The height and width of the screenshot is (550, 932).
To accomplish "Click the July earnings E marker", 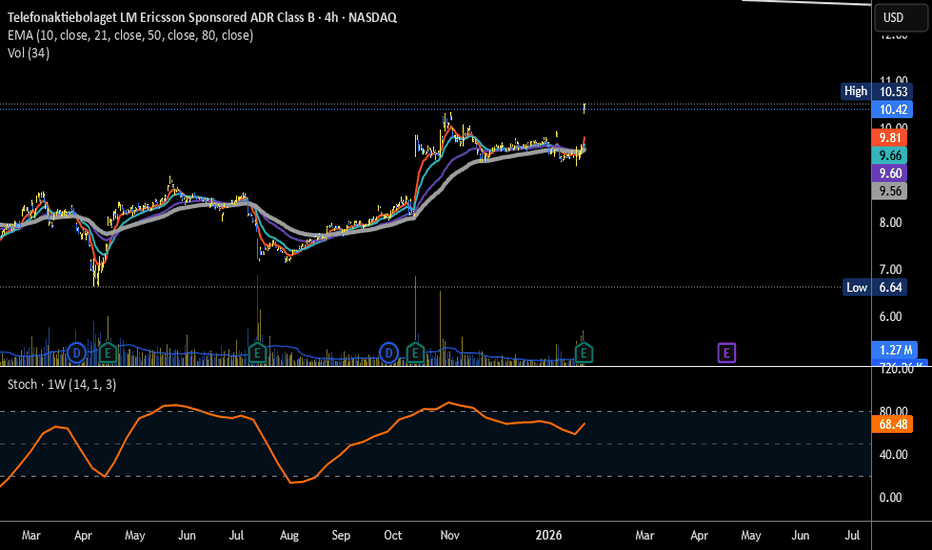I will pyautogui.click(x=257, y=353).
